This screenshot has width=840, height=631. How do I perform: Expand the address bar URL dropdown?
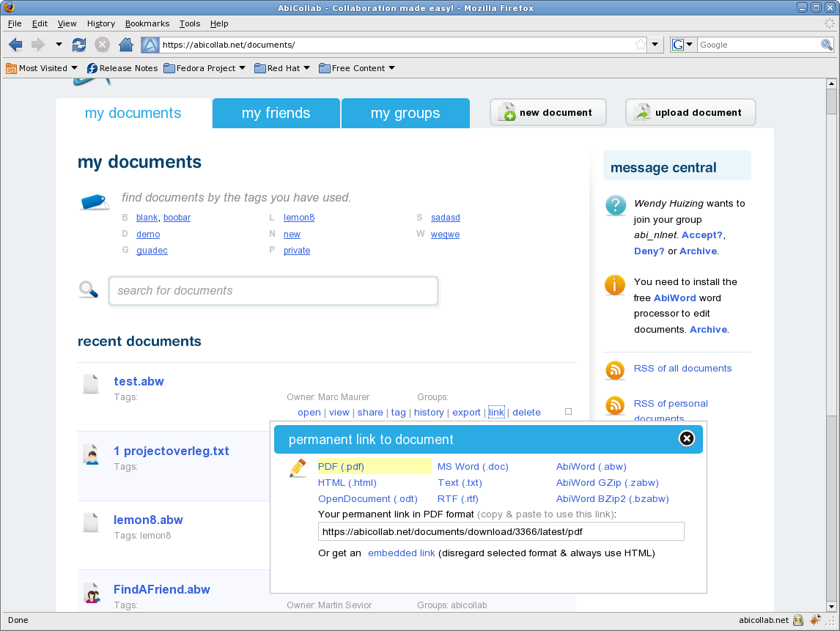[655, 45]
